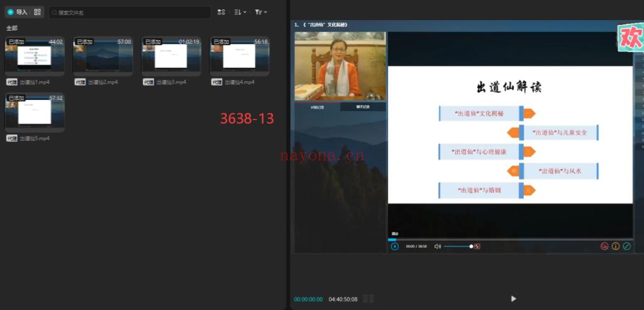Open the left tab under the webcam video

317,107
